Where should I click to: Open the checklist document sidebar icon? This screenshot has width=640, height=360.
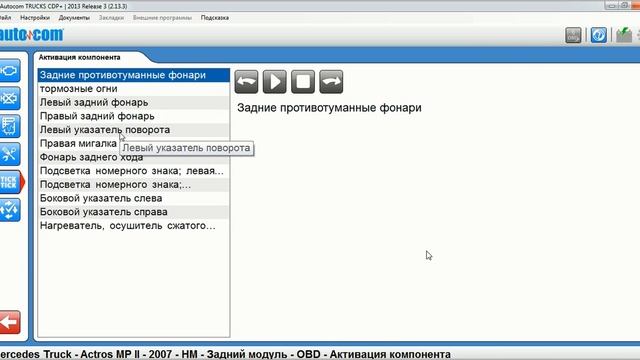(9, 126)
